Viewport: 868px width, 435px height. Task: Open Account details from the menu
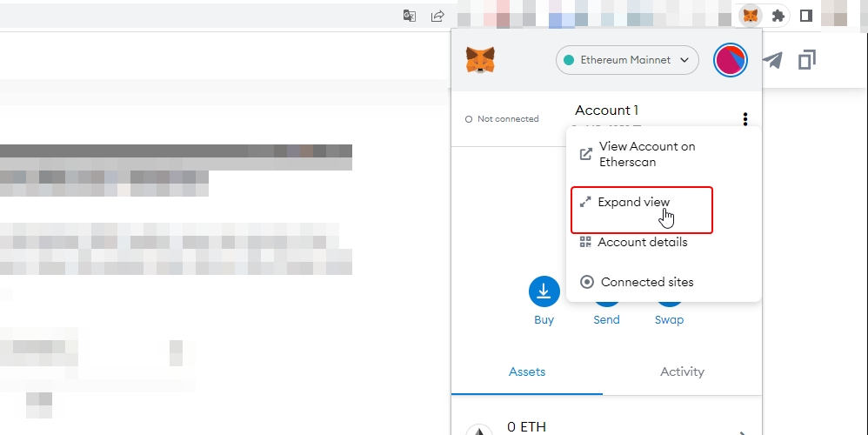pyautogui.click(x=642, y=242)
